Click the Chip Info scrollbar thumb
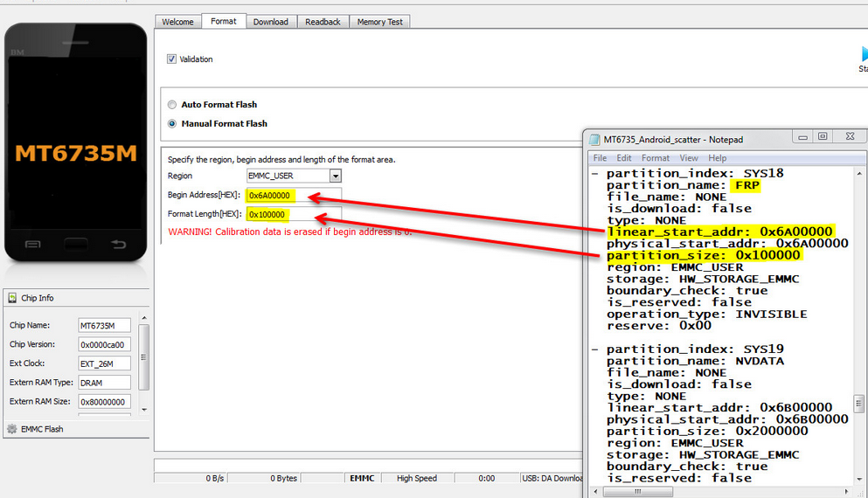This screenshot has width=868, height=498. [144, 356]
